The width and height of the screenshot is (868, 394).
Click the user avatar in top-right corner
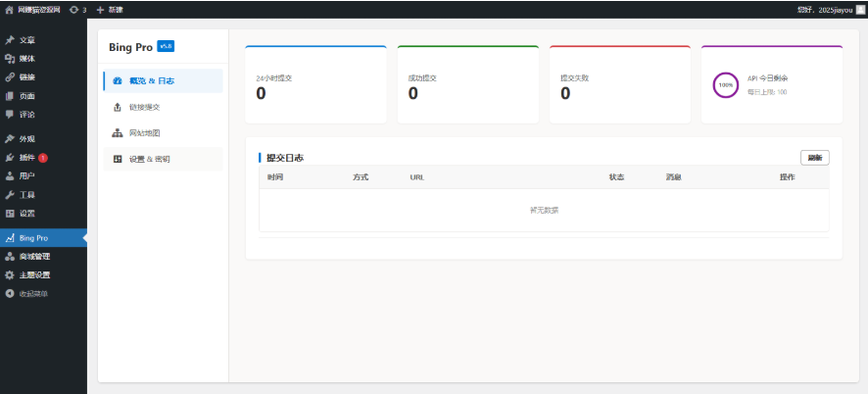(860, 9)
